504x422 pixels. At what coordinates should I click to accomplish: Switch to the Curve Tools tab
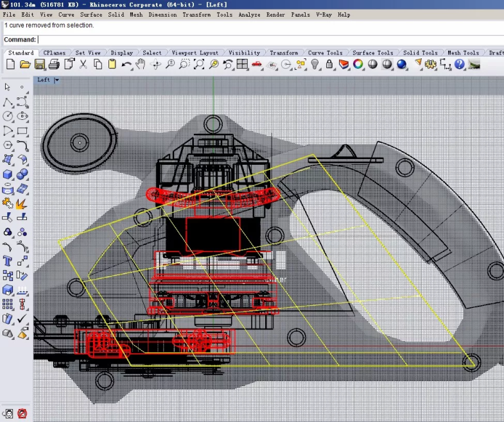325,53
